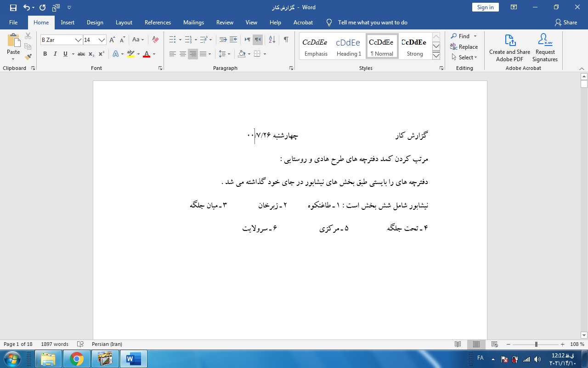588x368 pixels.
Task: Click the Clear All Formatting eraser icon
Action: [155, 40]
